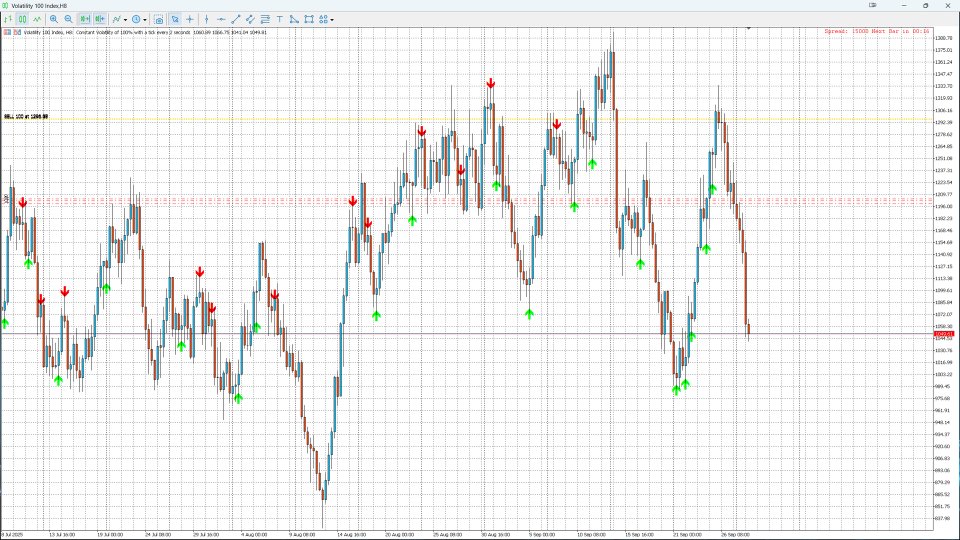960x540 pixels.
Task: Click the Volatility 100 Index,H8 chart title
Action: pyautogui.click(x=38, y=6)
